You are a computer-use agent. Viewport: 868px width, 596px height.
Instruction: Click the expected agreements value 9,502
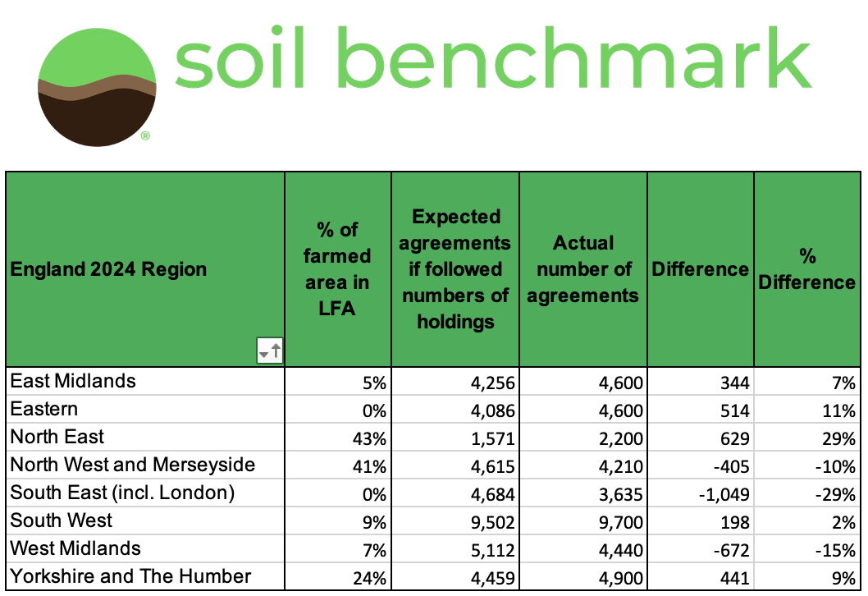[x=455, y=520]
